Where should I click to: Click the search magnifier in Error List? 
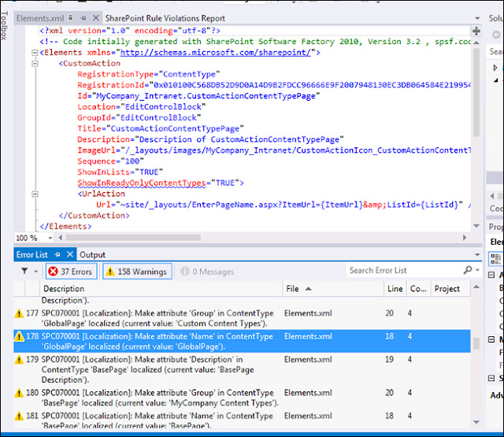[468, 270]
